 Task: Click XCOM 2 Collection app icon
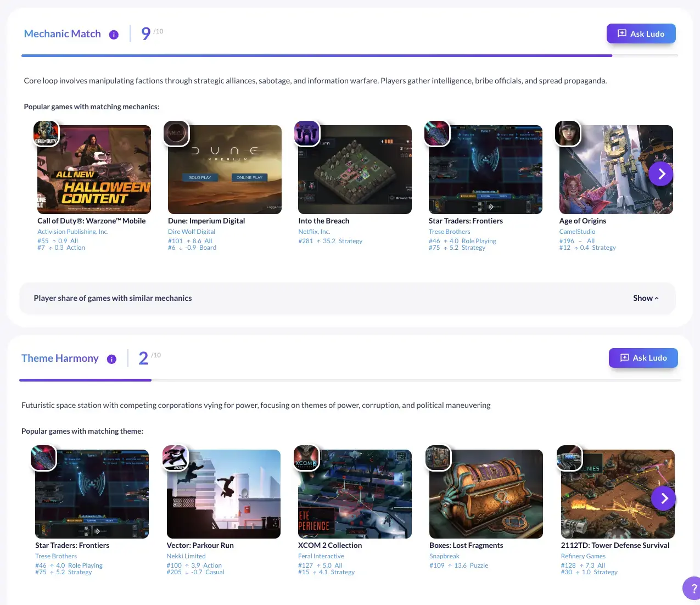click(306, 458)
